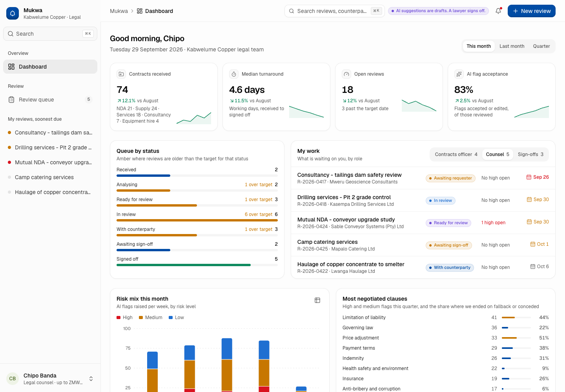
Task: Open Mutual NDA conveyor upgrade study review
Action: point(423,223)
